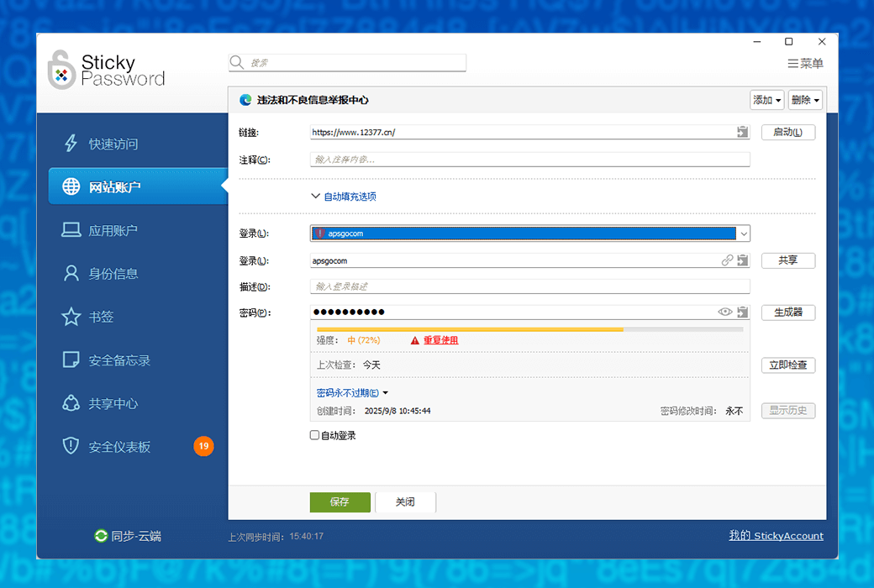The image size is (874, 588).
Task: Click the 共享 share button
Action: click(788, 260)
